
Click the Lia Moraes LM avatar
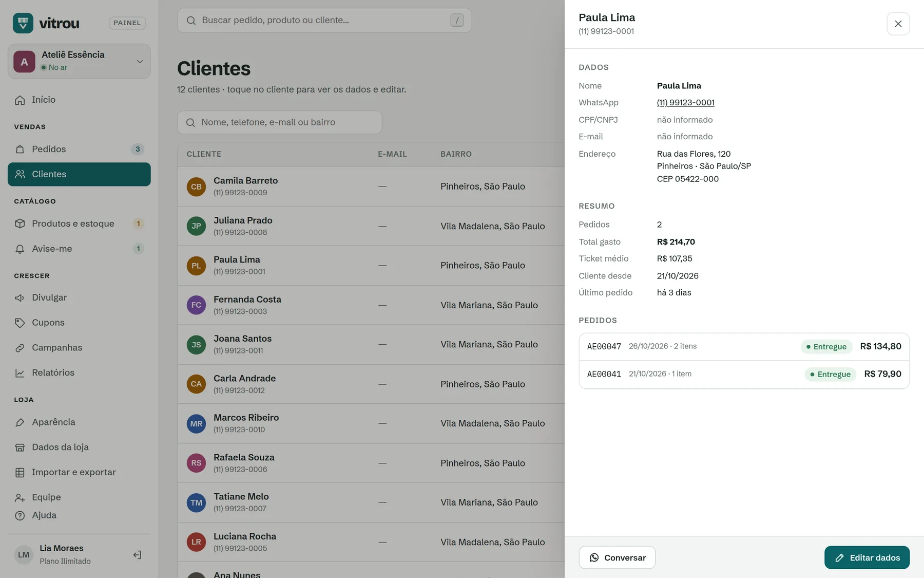click(24, 555)
